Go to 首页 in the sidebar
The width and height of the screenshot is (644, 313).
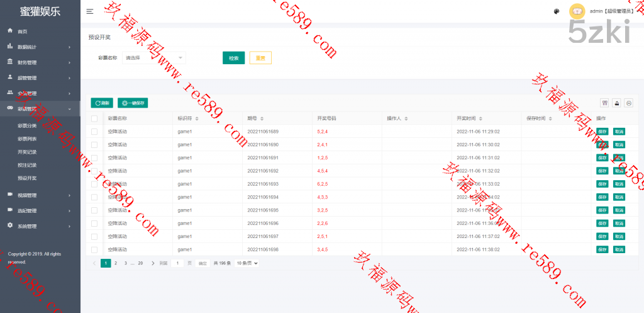point(23,31)
